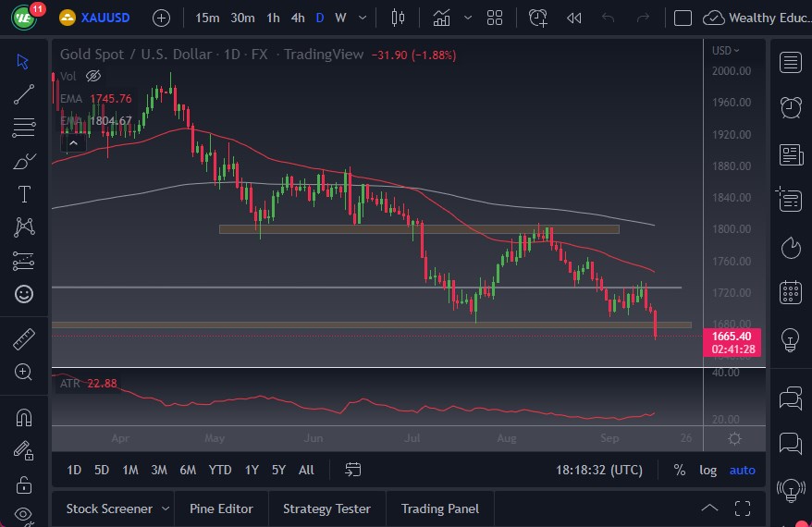Click the XAUUSD symbol search field
Screen dimensions: 812x527
[105, 18]
